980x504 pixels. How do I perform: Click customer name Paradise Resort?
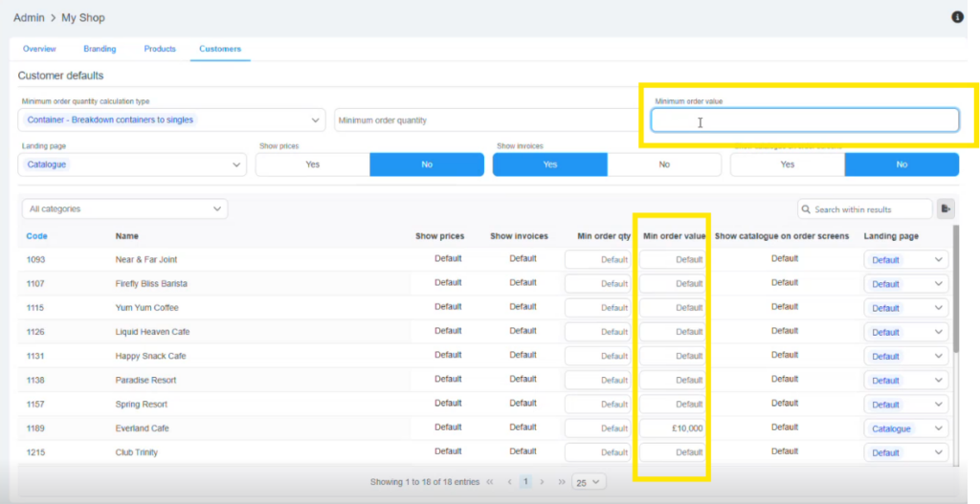coord(145,380)
